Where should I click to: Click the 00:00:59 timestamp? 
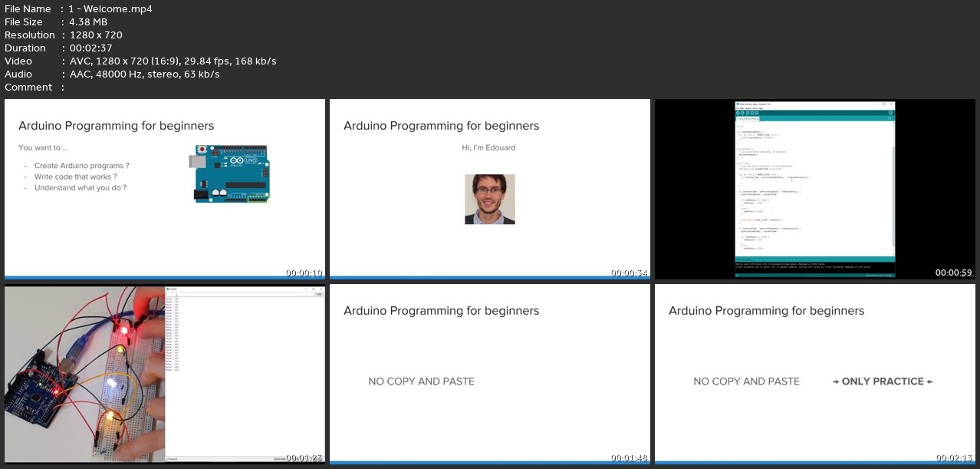(955, 272)
